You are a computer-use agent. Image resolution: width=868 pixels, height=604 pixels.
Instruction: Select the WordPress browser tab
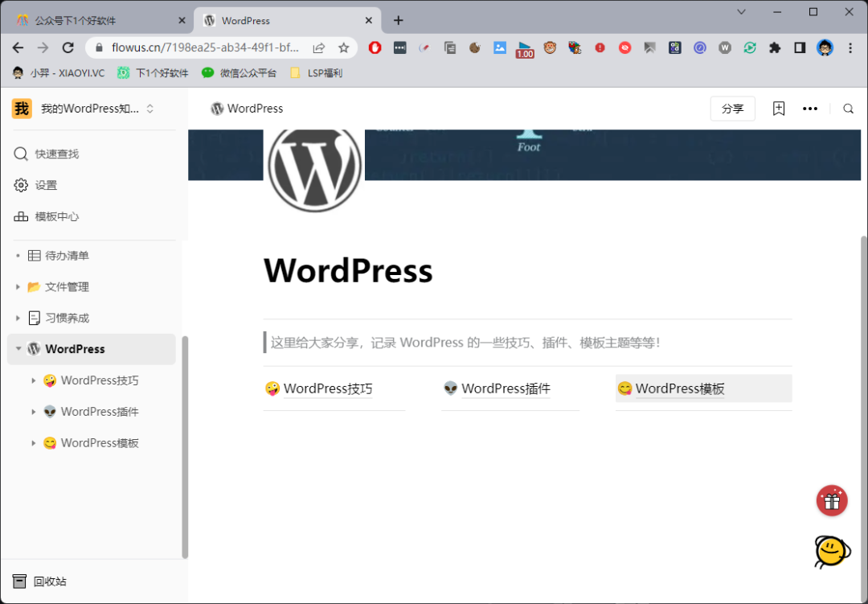point(288,20)
